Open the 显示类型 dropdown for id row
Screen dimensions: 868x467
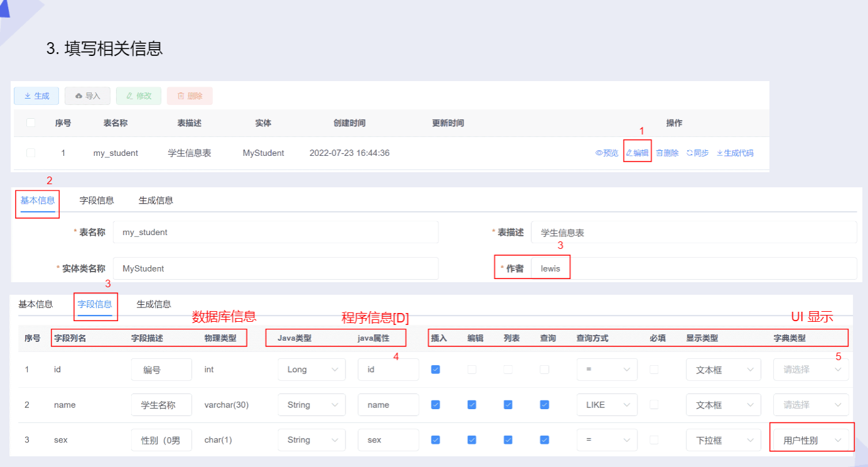click(x=723, y=370)
